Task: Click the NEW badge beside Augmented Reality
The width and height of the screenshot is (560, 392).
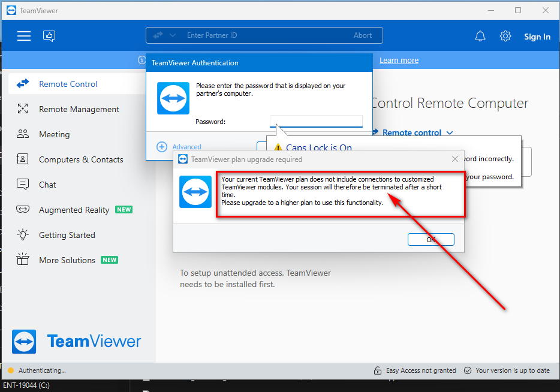Action: point(124,210)
